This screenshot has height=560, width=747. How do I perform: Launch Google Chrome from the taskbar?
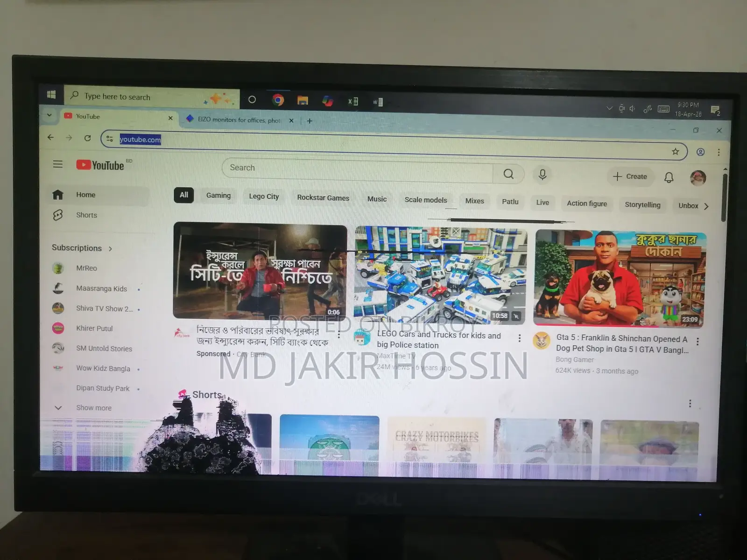[x=278, y=100]
